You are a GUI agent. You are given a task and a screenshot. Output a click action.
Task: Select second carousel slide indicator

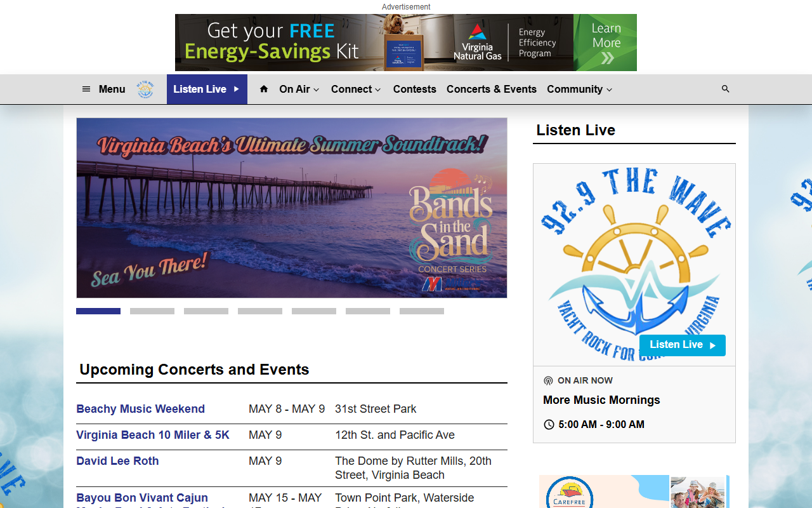[x=152, y=311]
